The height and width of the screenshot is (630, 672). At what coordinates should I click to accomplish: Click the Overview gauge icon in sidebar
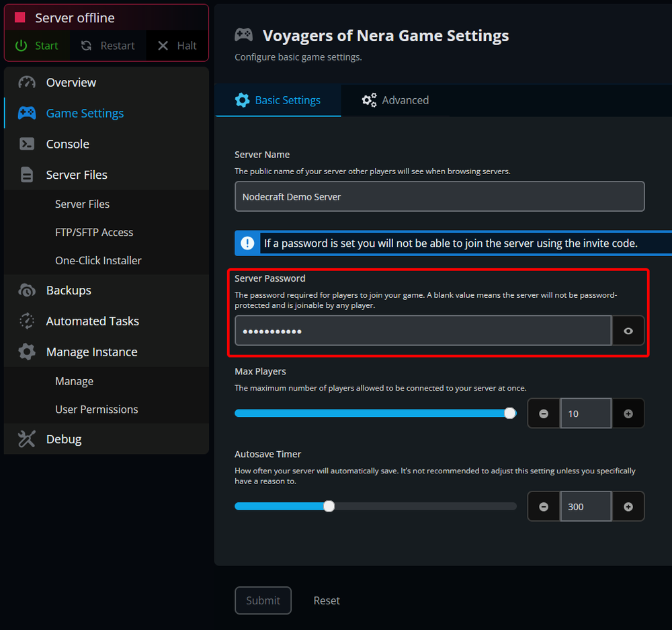(27, 82)
